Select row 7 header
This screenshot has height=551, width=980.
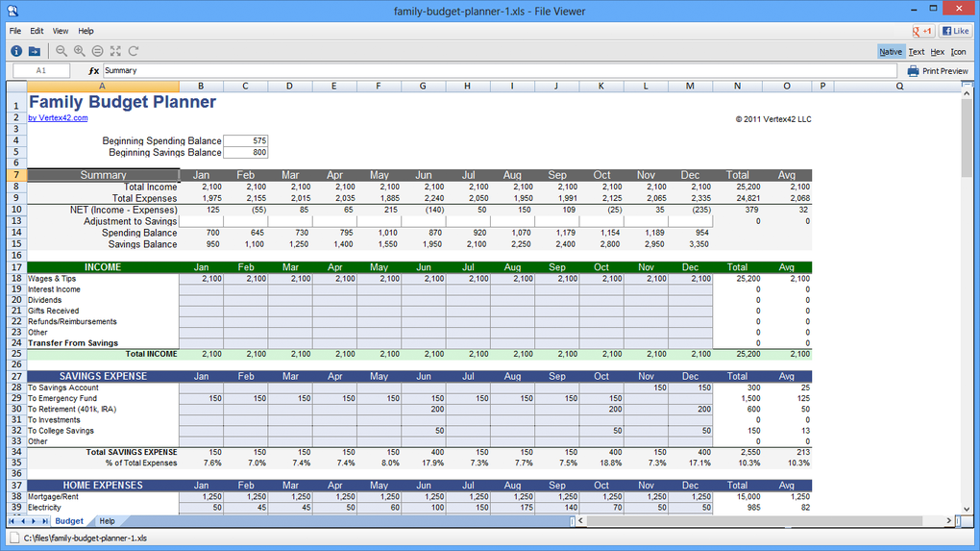click(x=16, y=175)
